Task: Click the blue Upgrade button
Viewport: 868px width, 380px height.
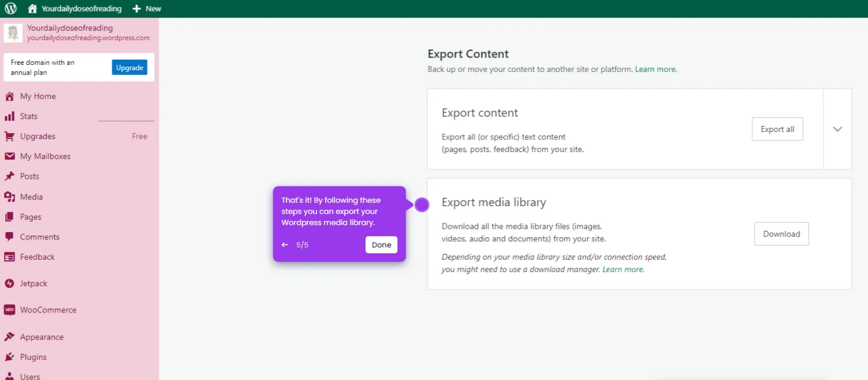Action: pyautogui.click(x=130, y=68)
